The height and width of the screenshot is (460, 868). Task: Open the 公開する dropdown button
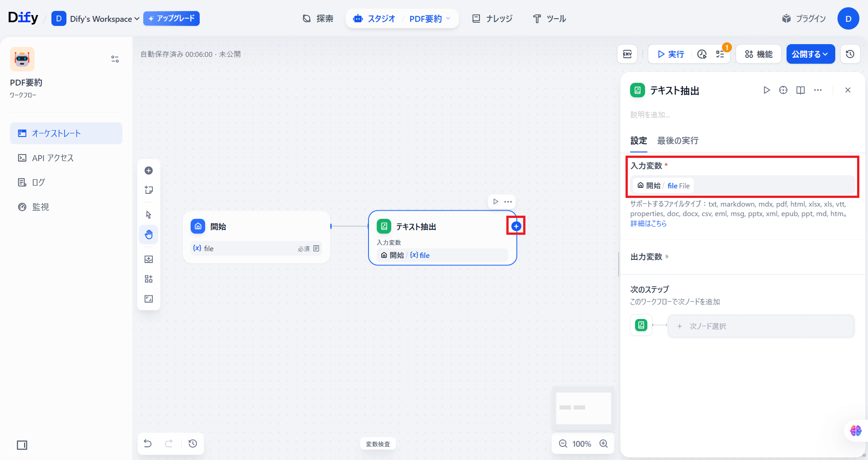[810, 54]
